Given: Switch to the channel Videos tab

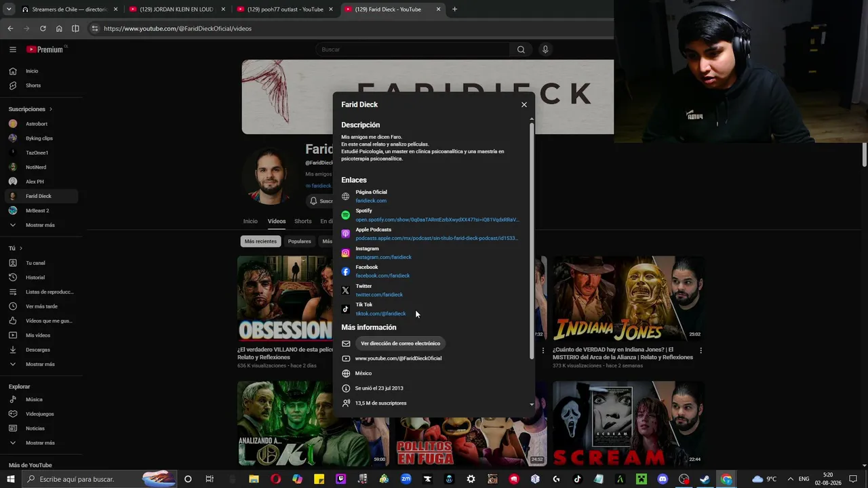Looking at the screenshot, I should tap(277, 221).
